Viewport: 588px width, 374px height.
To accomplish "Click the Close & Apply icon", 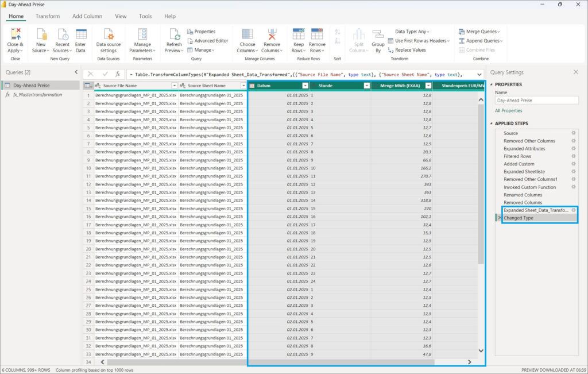I will (x=15, y=34).
